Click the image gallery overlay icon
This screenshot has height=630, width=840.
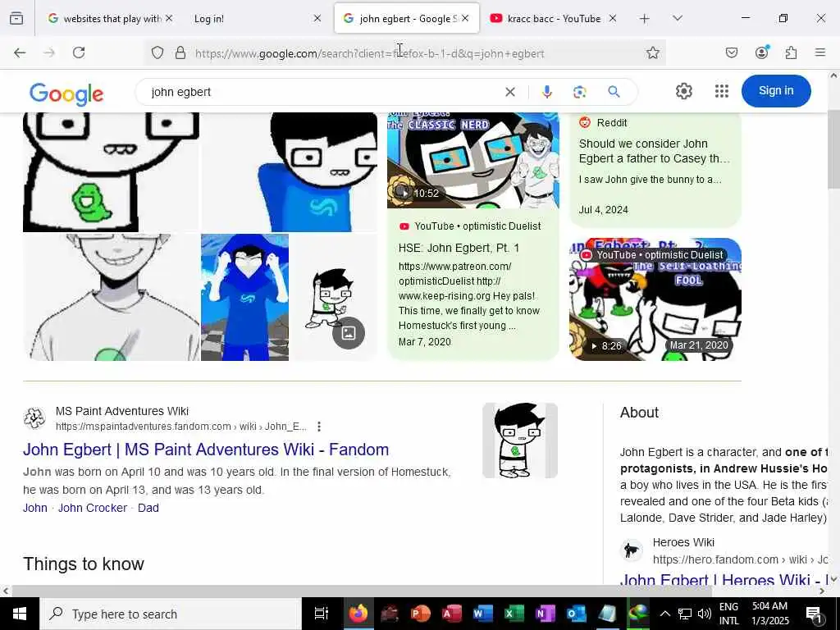click(348, 333)
